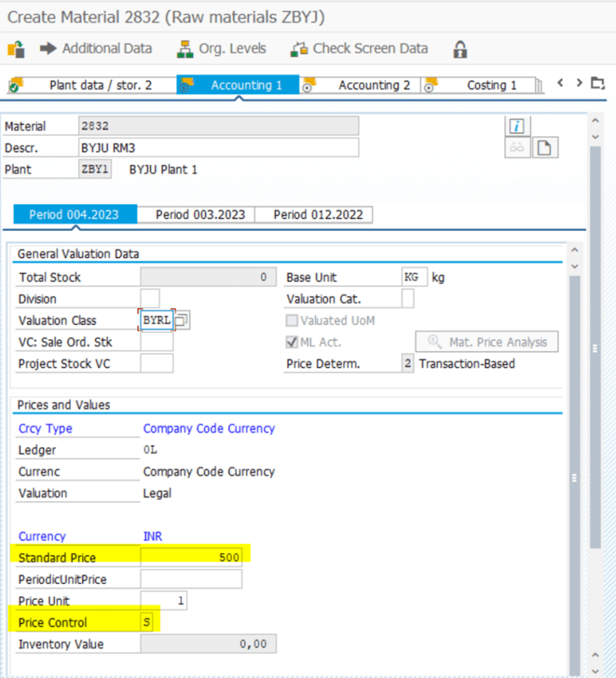Image resolution: width=616 pixels, height=678 pixels.
Task: Toggle the ML Act. checkbox
Action: [291, 342]
